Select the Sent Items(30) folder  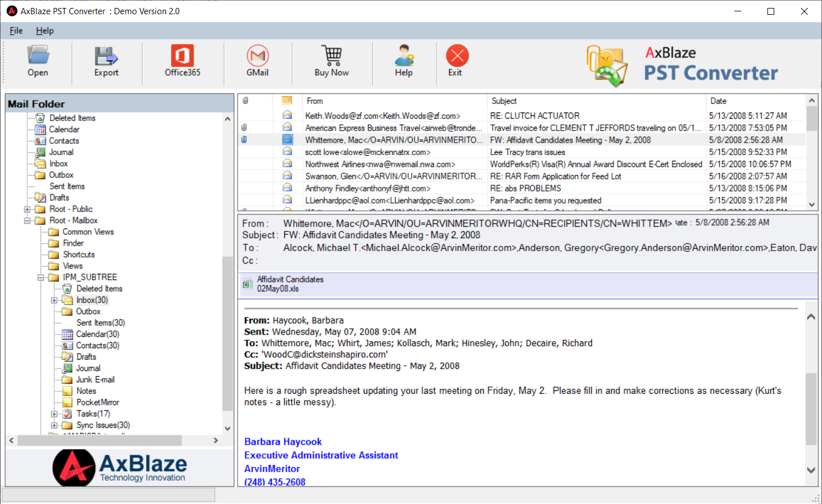(x=101, y=323)
